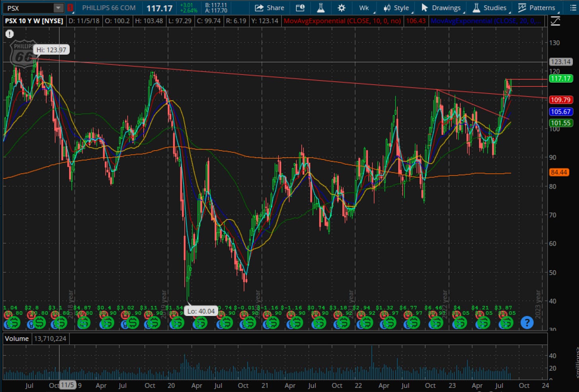This screenshot has width=579, height=392.
Task: Open the Studies menu
Action: click(x=490, y=8)
